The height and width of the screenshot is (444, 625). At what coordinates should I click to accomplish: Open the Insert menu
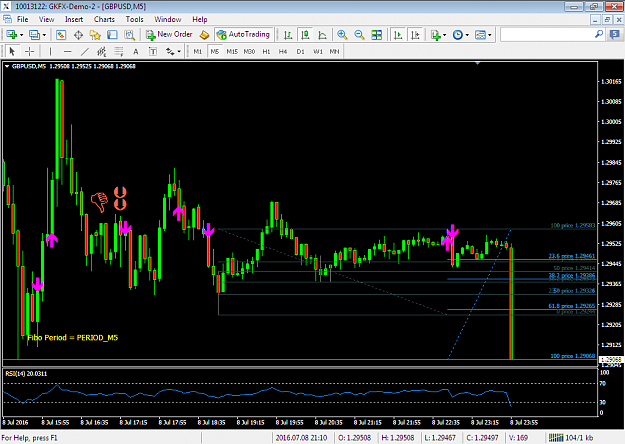tap(74, 19)
